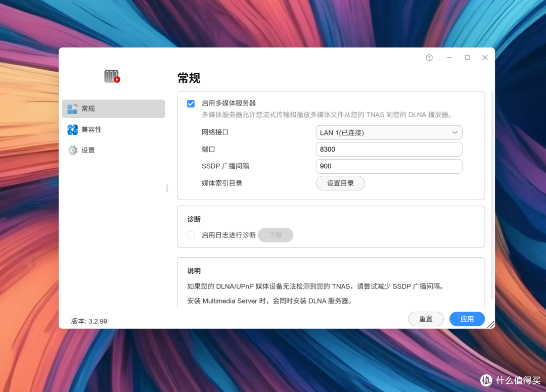This screenshot has height=392, width=546.
Task: Click the 重置 button
Action: pos(426,319)
